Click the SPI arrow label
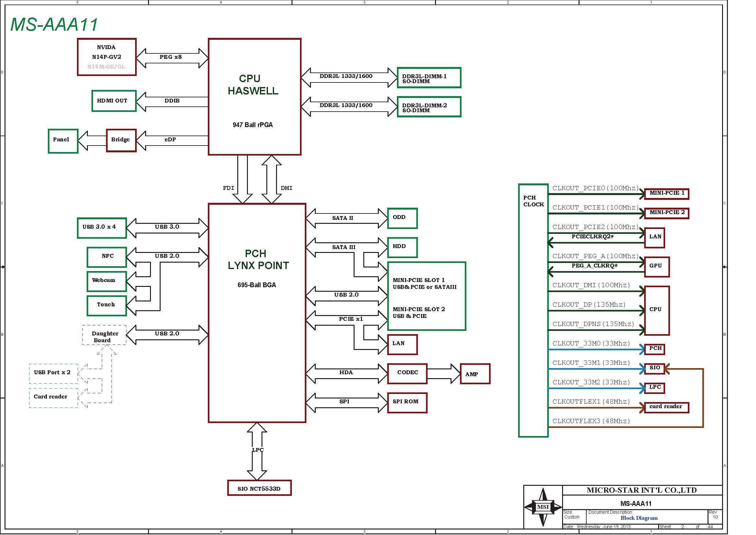 click(x=345, y=401)
